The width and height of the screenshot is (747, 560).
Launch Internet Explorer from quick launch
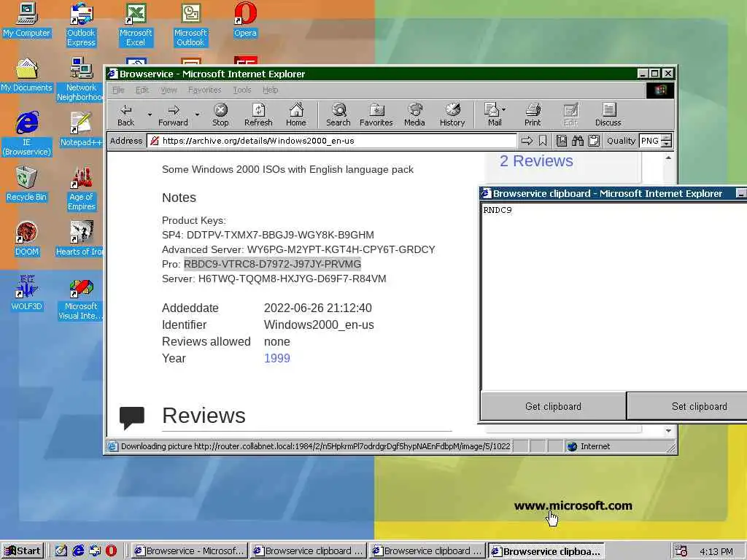tap(78, 551)
